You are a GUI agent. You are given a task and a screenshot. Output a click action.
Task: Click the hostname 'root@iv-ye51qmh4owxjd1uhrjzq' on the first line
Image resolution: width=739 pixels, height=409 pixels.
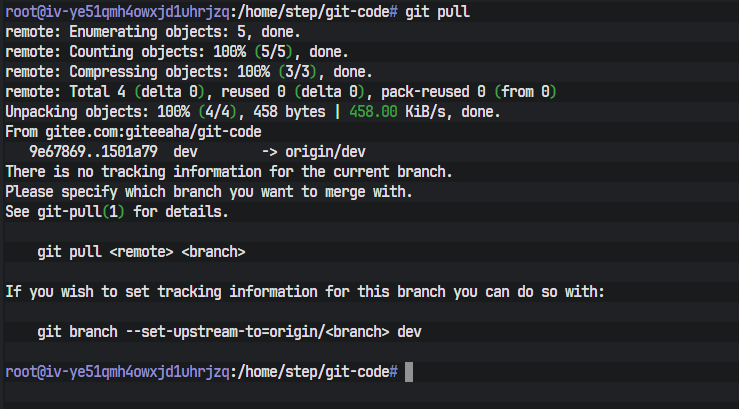coord(117,12)
